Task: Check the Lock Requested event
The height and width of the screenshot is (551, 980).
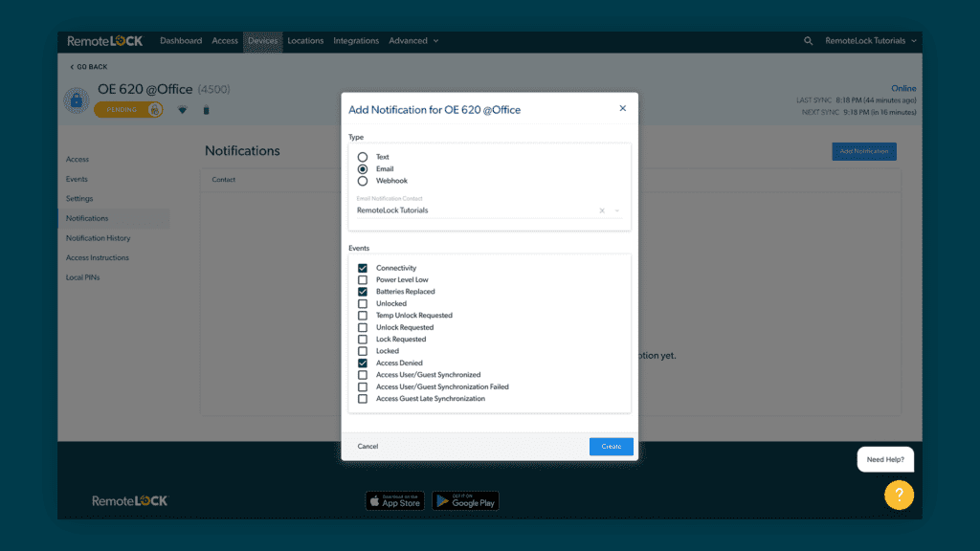Action: coord(363,340)
